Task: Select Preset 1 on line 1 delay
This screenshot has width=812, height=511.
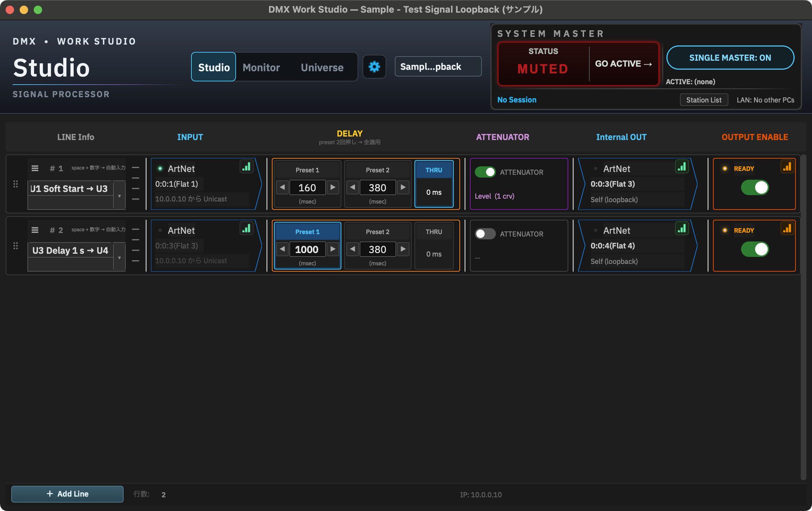Action: pos(307,170)
